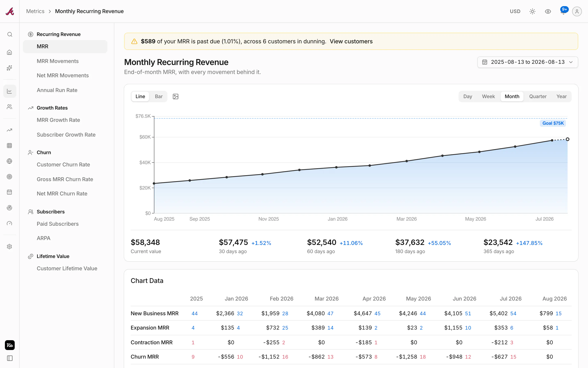The width and height of the screenshot is (588, 368).
Task: Open Paid Subscribers page
Action: 58,224
